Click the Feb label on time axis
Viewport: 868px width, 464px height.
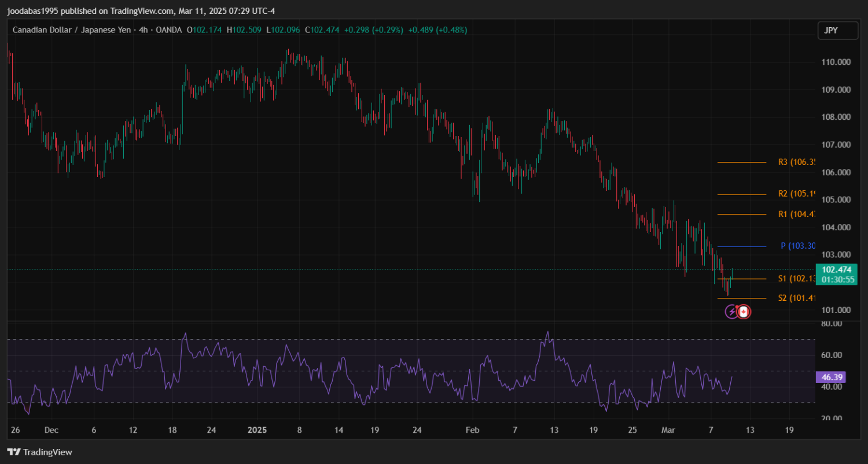point(473,430)
